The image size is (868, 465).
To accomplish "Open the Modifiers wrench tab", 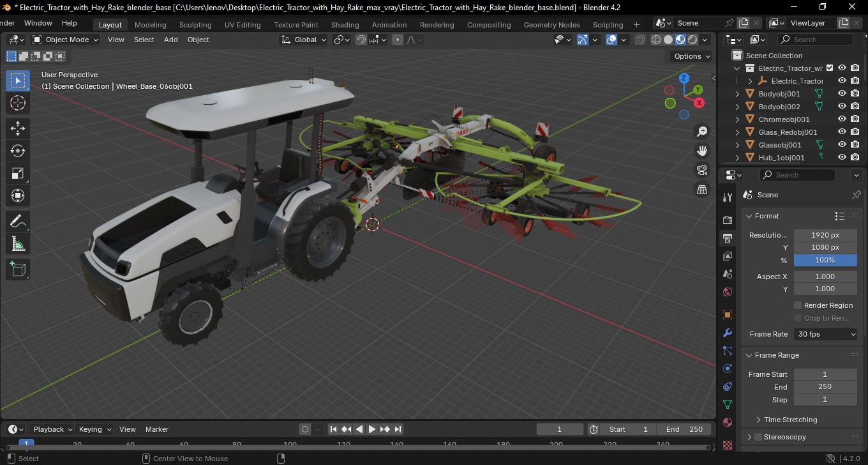I will point(727,333).
